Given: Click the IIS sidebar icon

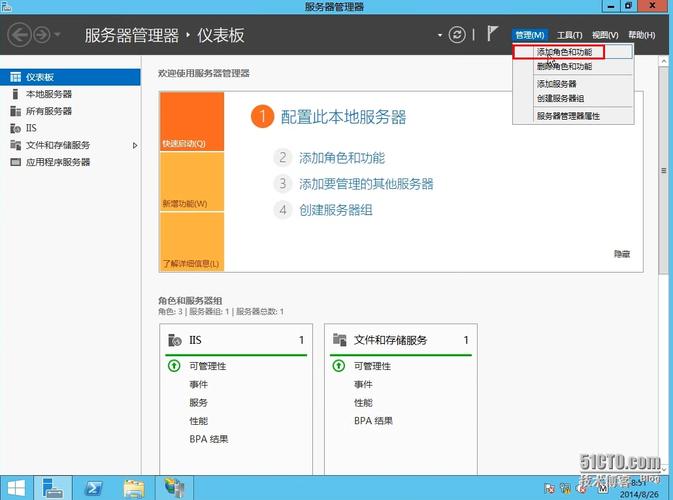Looking at the screenshot, I should click(15, 128).
